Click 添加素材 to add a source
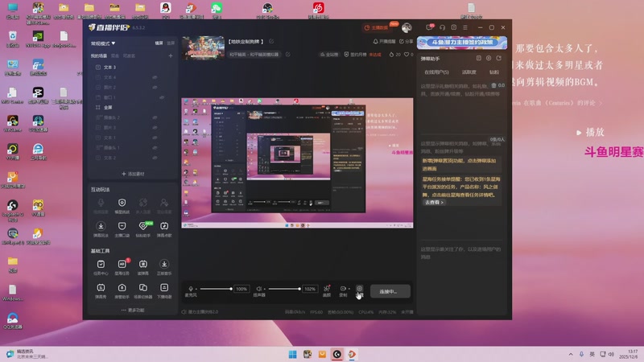The height and width of the screenshot is (362, 644). point(133,174)
